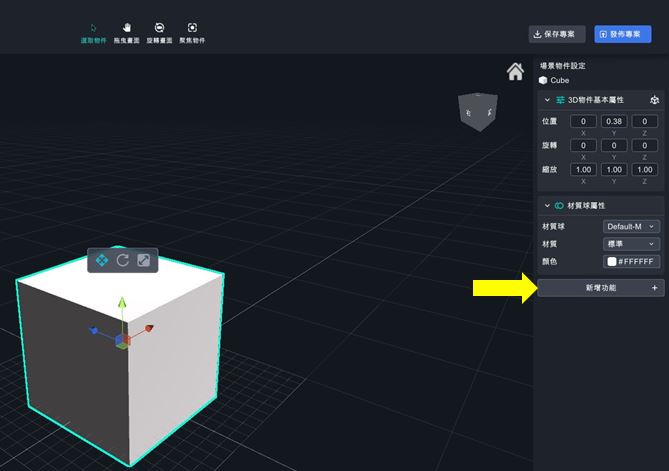Click the blue Z-axis arrow handle

(x=93, y=330)
